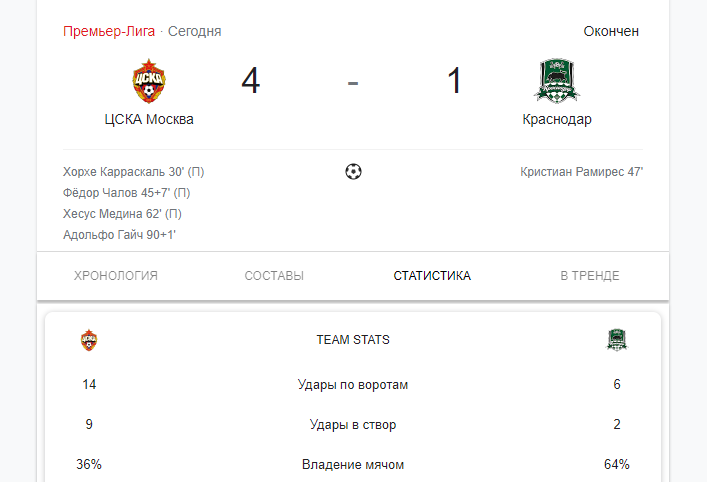Click scorer Хесус Медина 62' entry
Image resolution: width=707 pixels, height=482 pixels.
point(122,214)
